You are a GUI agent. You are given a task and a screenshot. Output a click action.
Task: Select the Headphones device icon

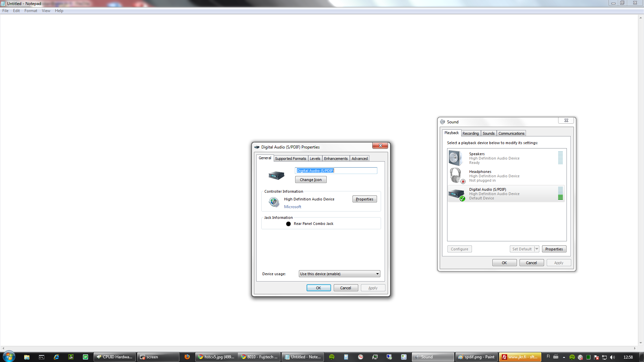pyautogui.click(x=456, y=176)
